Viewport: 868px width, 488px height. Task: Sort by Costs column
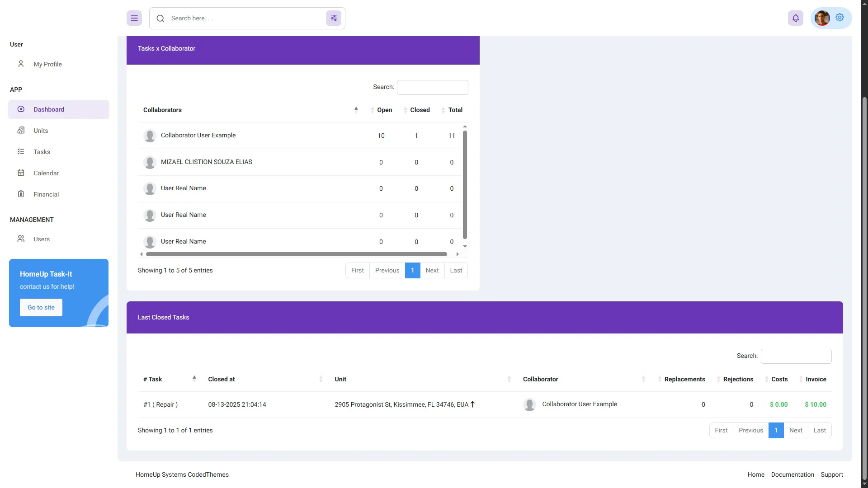click(x=777, y=379)
